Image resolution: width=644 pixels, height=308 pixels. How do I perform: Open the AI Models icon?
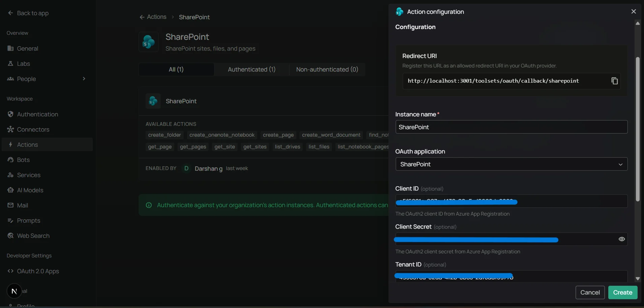click(x=10, y=190)
